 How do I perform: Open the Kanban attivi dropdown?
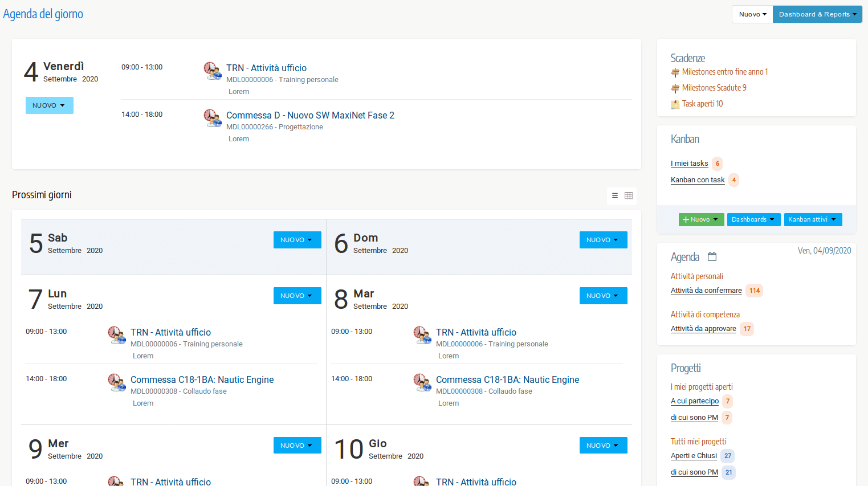[813, 219]
